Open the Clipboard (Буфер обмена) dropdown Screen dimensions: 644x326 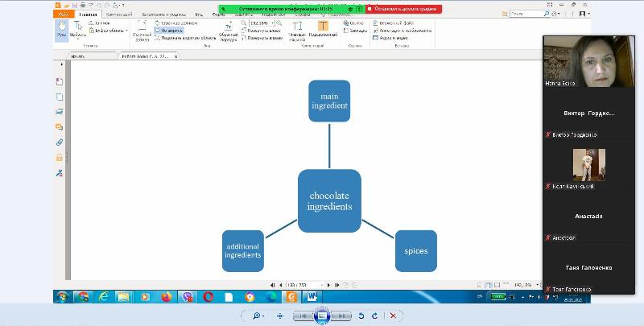point(109,31)
